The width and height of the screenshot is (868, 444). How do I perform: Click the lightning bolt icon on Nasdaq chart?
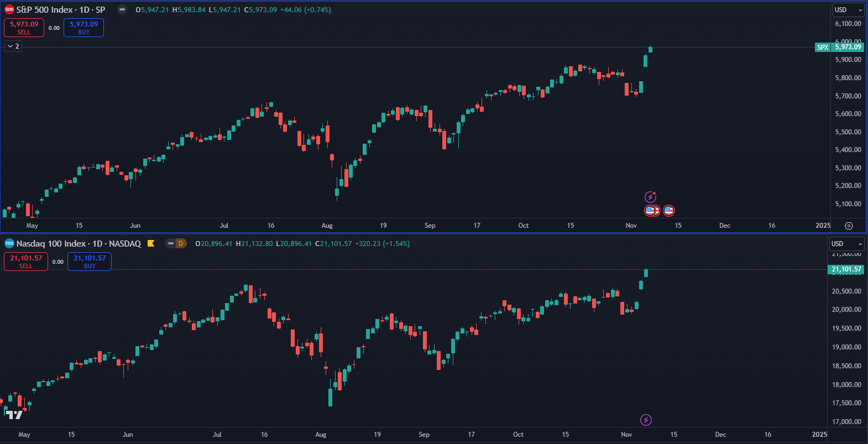(646, 420)
